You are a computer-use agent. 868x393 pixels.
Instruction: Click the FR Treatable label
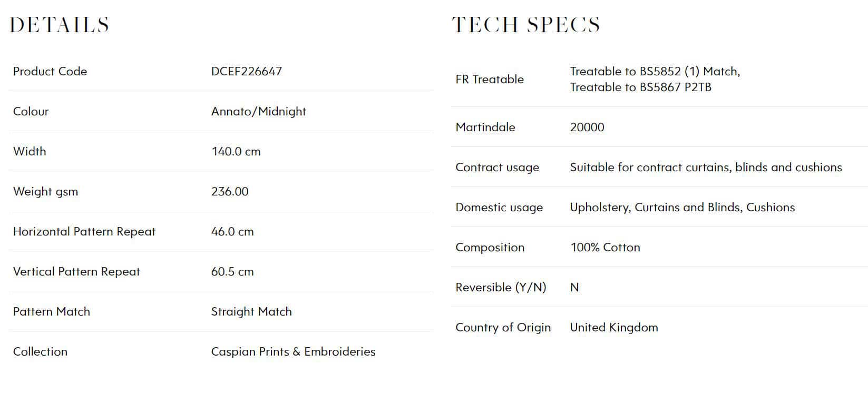click(x=490, y=80)
